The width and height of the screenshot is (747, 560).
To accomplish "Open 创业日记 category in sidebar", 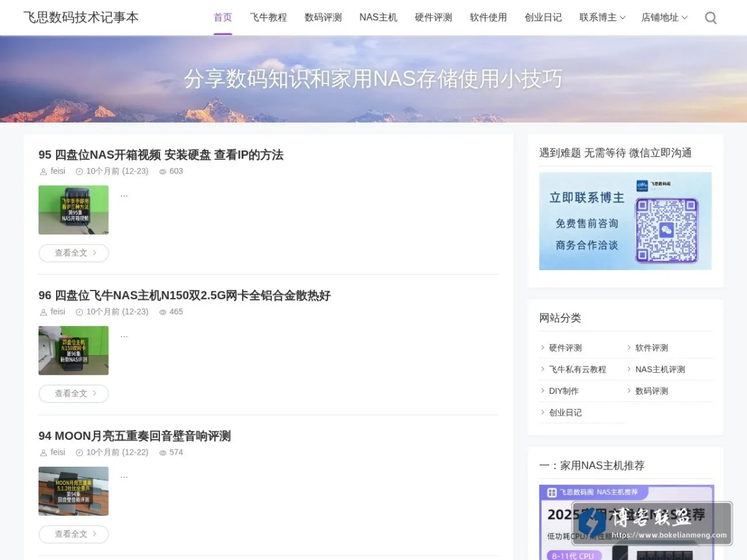I will coord(565,413).
